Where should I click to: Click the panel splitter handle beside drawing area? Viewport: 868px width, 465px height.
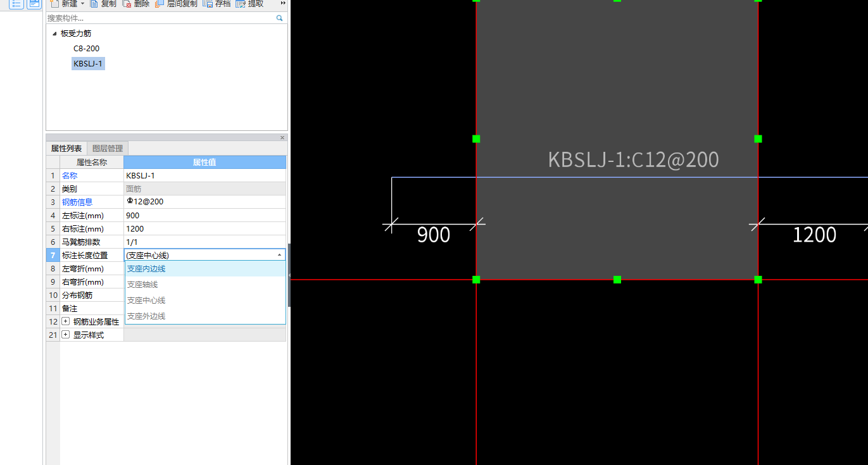tap(289, 275)
